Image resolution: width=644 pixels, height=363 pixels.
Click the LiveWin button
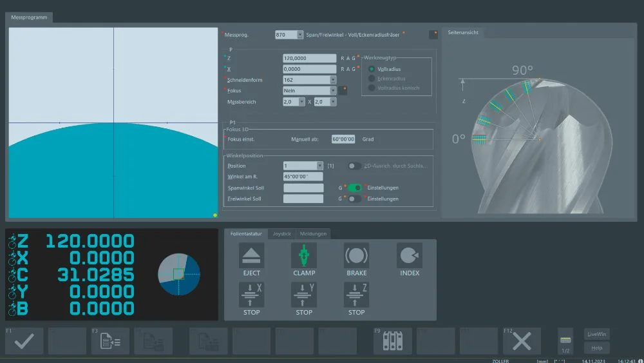tap(596, 334)
